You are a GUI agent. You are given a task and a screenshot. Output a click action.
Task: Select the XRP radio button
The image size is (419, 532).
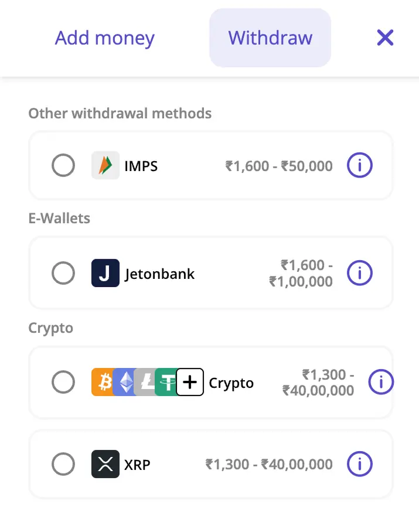tap(63, 464)
